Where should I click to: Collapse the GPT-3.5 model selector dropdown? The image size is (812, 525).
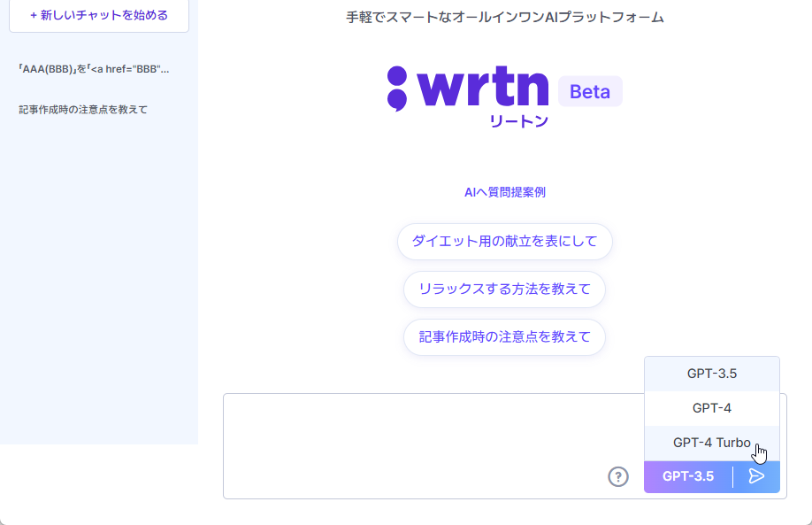(687, 476)
